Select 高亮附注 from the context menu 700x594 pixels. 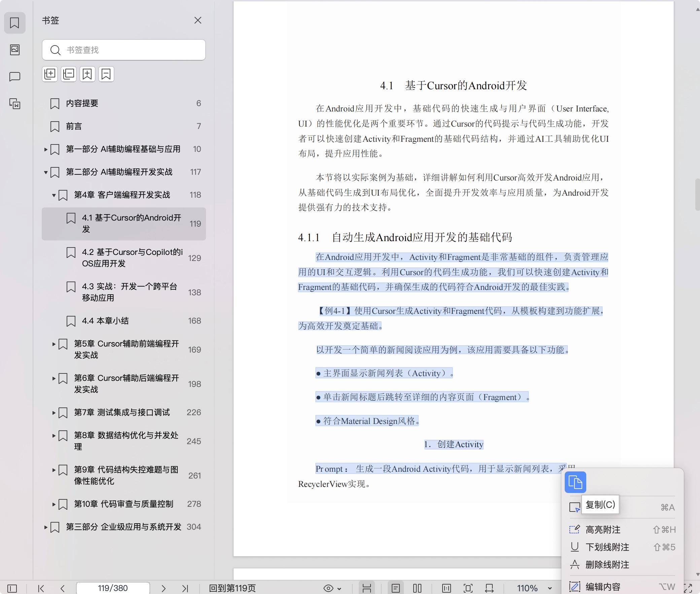(x=603, y=529)
